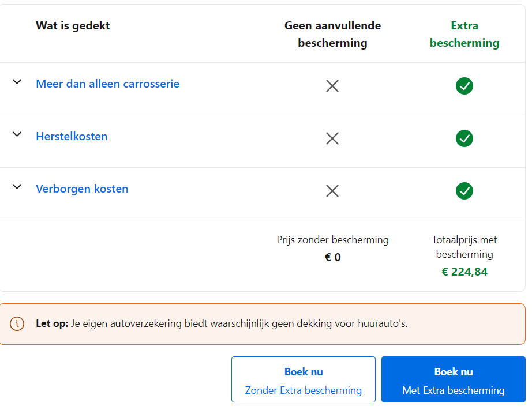Click X icon in Verborgen kosten row
The height and width of the screenshot is (414, 532).
point(332,191)
